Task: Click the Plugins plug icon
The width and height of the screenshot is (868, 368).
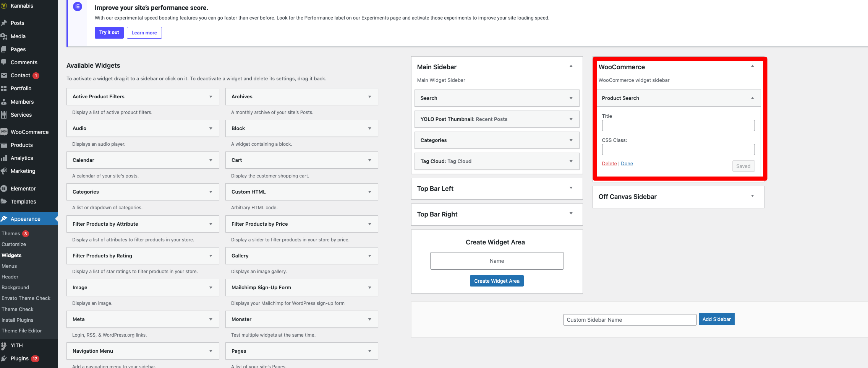Action: pos(4,358)
